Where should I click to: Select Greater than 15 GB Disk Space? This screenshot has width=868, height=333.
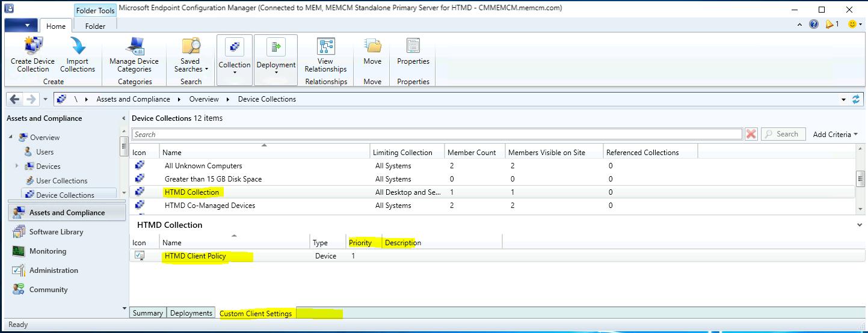(493, 179)
